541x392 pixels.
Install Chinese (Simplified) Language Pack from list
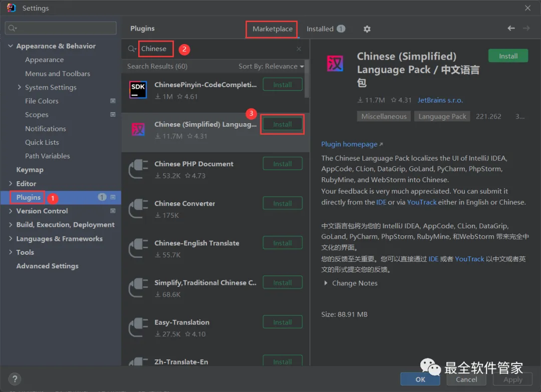coord(283,124)
